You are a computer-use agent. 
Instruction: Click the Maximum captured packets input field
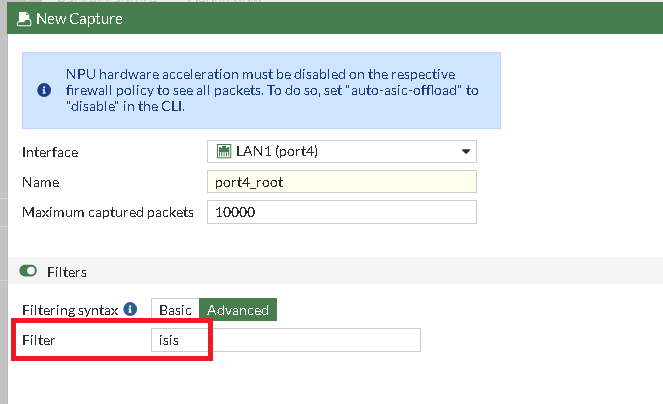(341, 212)
